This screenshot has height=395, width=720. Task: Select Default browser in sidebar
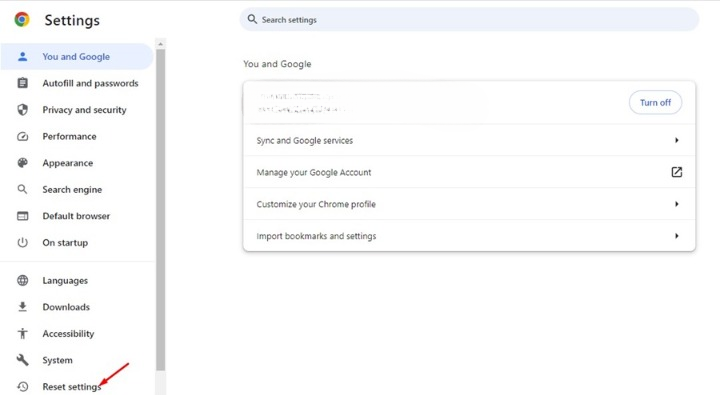[x=77, y=216]
